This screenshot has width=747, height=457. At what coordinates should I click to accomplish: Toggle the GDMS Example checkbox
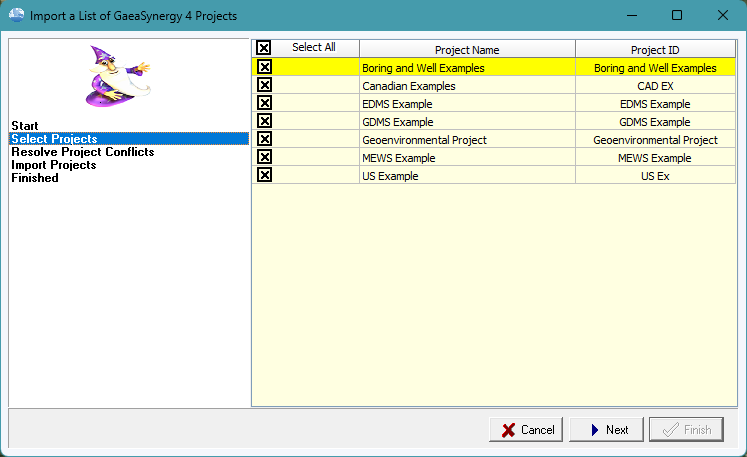point(264,121)
